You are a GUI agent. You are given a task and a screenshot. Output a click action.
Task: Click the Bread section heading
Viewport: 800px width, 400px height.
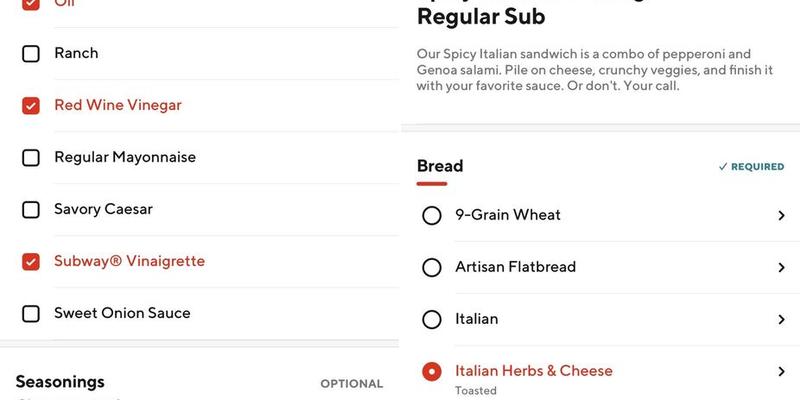coord(440,166)
